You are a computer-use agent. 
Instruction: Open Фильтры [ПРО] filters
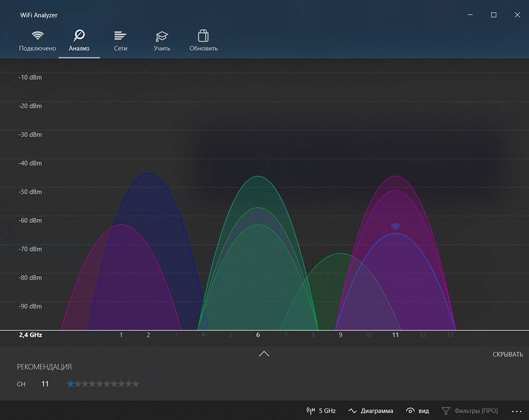[470, 410]
